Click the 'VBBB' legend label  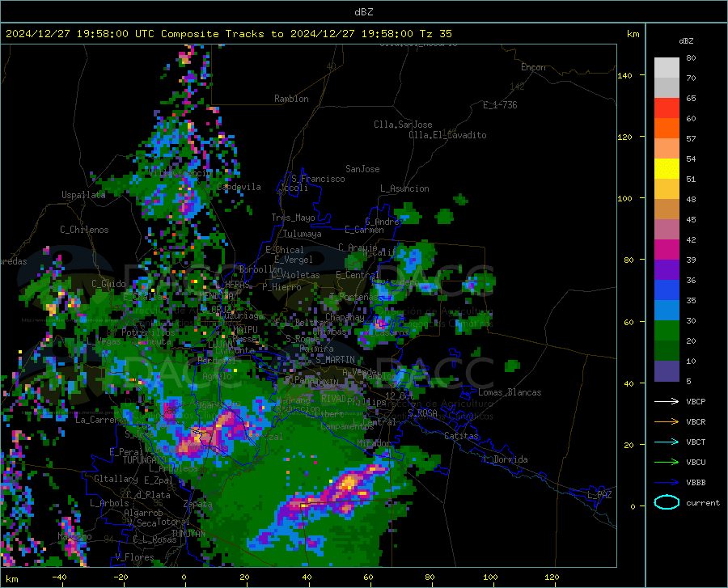(696, 483)
